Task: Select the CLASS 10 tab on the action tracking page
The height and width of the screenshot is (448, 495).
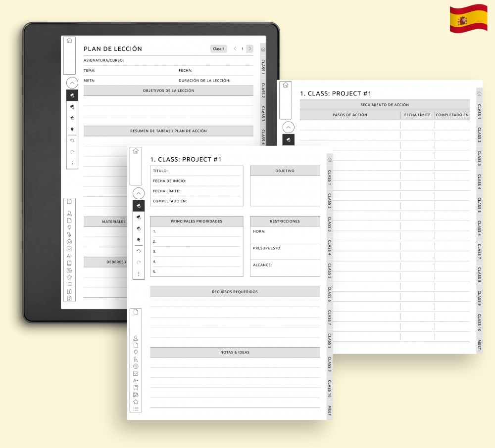Action: 479,322
